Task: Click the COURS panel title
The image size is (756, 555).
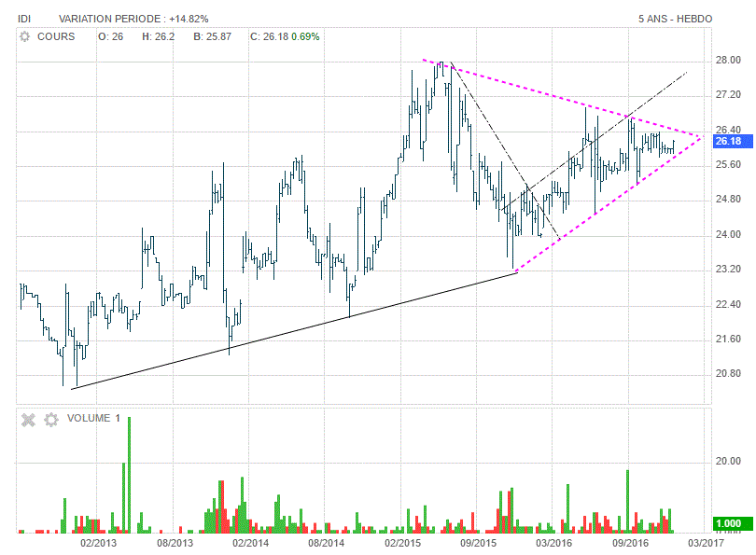Action: [x=56, y=36]
